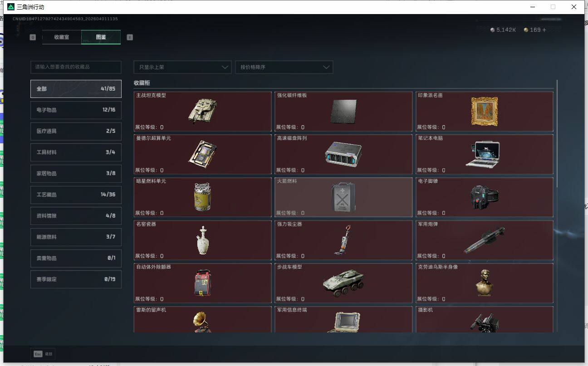588x366 pixels.
Task: Filter by 赛季限定 category
Action: [76, 279]
